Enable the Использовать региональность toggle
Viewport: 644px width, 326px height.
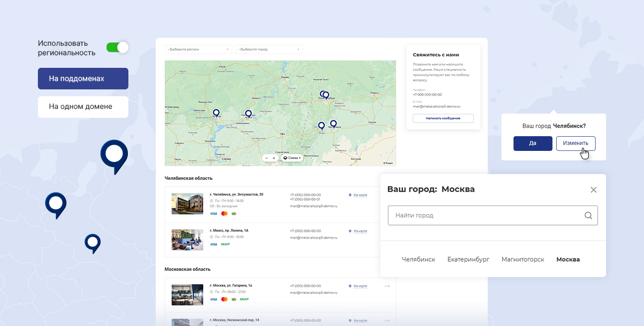(118, 46)
